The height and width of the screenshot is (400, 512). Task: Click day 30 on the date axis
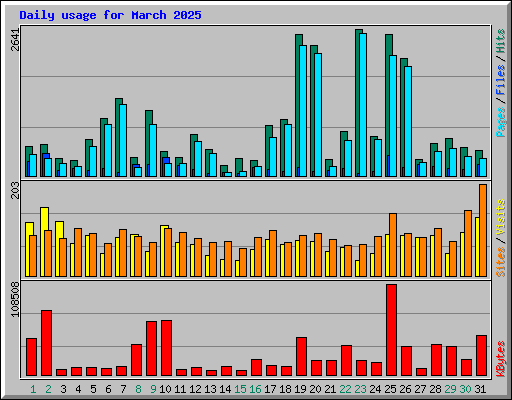coord(465,389)
